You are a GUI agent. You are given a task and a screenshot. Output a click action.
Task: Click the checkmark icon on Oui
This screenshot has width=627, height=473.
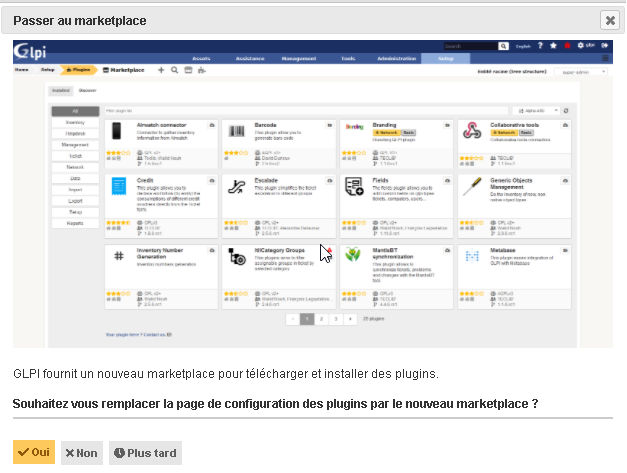(24, 452)
